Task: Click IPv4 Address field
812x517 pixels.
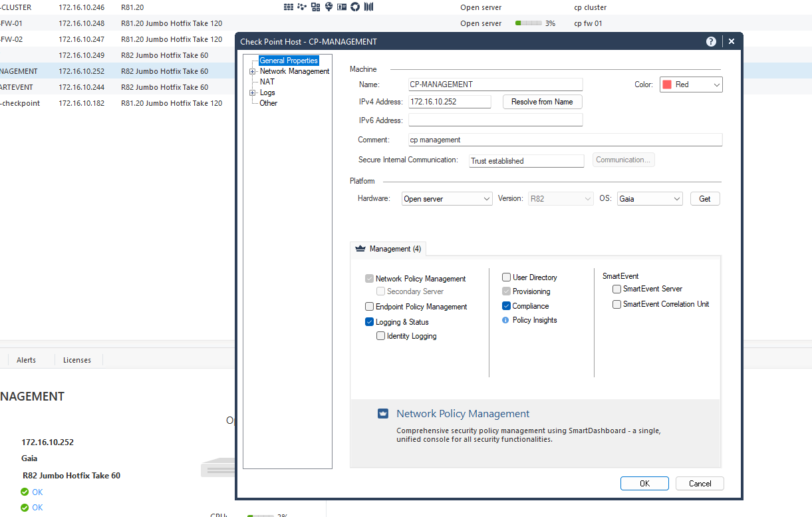Action: coord(450,102)
